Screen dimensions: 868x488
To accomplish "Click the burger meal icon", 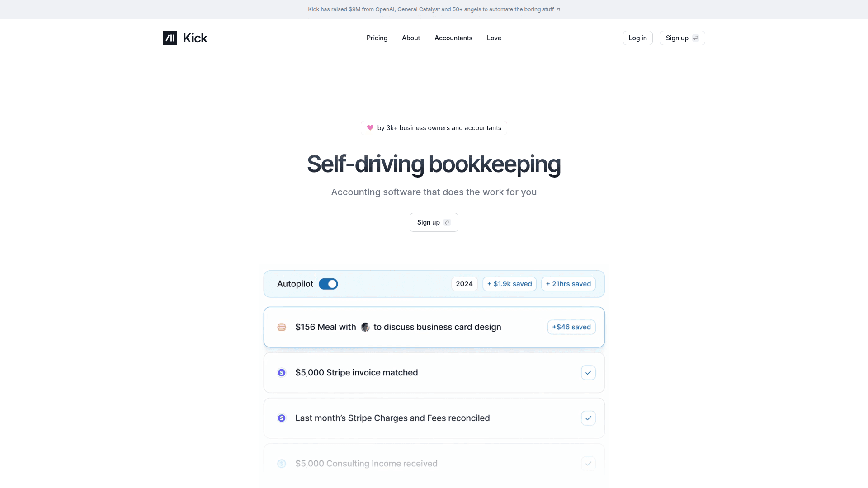I will pos(282,327).
